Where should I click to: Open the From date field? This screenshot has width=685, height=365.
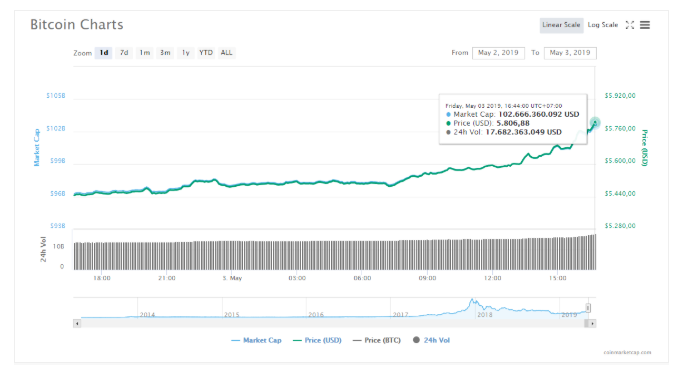pos(498,53)
